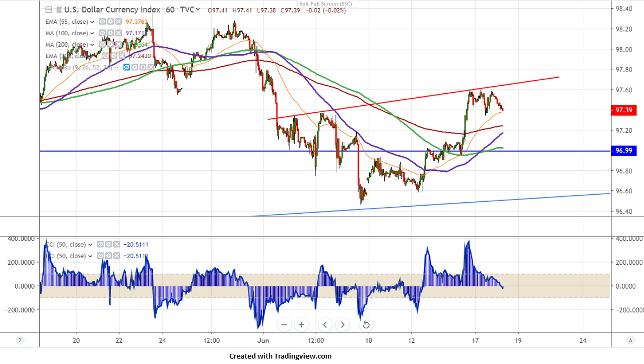Click the 98.40 level on price axis
The height and width of the screenshot is (364, 644).
[624, 9]
